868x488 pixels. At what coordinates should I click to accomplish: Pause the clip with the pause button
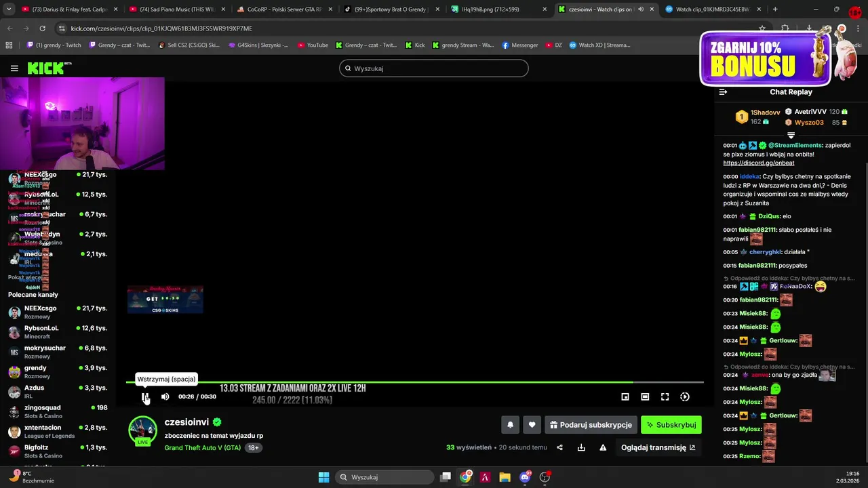(x=144, y=396)
